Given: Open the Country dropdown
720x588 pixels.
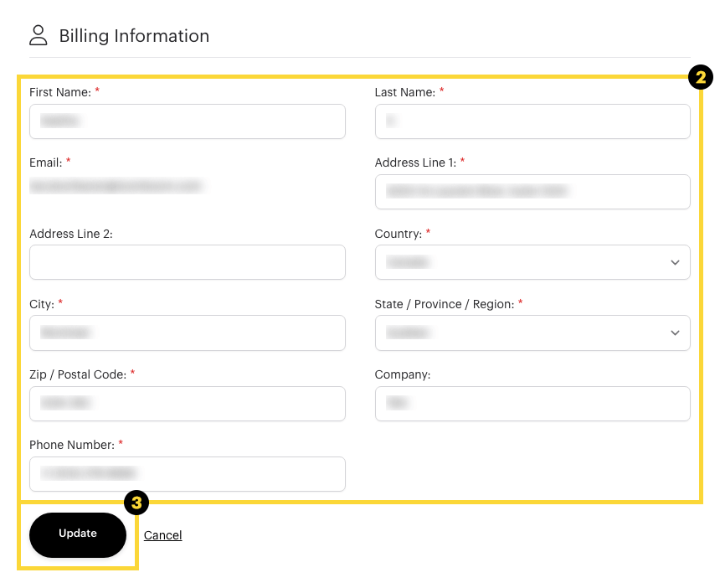Looking at the screenshot, I should click(532, 262).
